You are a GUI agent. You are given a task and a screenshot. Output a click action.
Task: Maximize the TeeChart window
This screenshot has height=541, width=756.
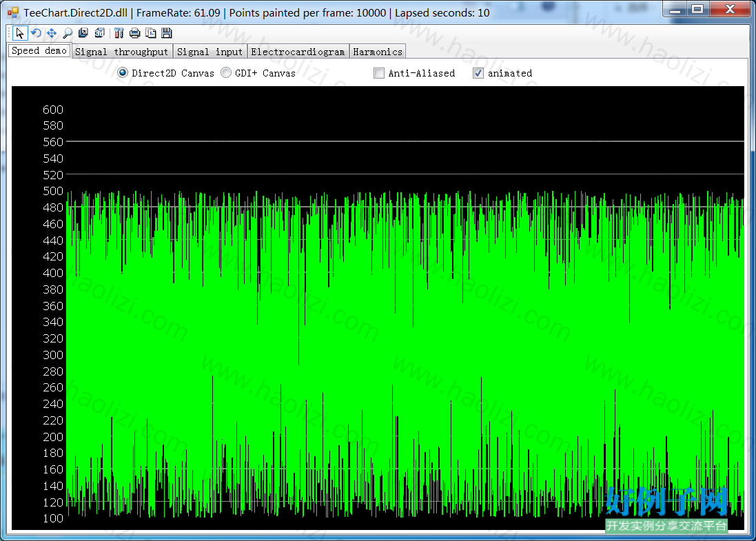697,9
